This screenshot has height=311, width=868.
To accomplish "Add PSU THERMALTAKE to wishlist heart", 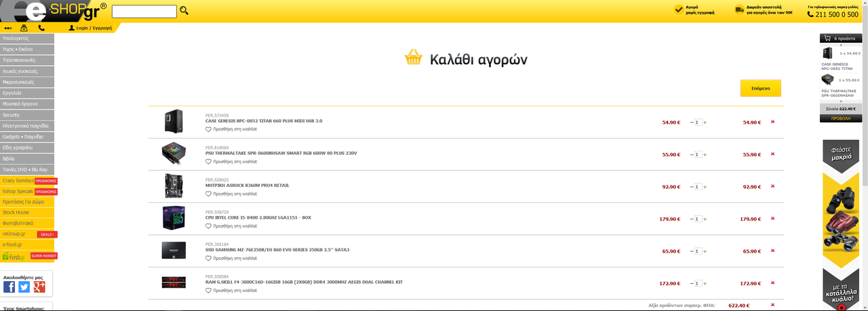I will pos(209,162).
